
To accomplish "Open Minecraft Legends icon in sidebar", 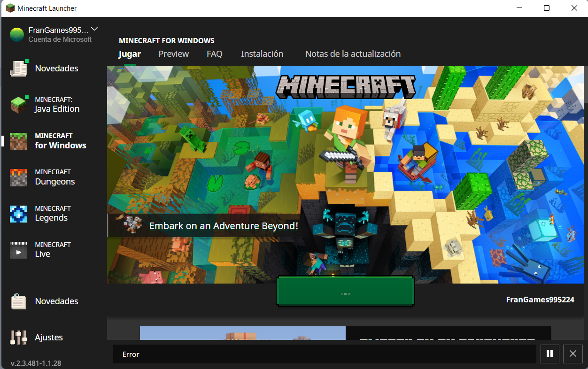I will tap(19, 213).
